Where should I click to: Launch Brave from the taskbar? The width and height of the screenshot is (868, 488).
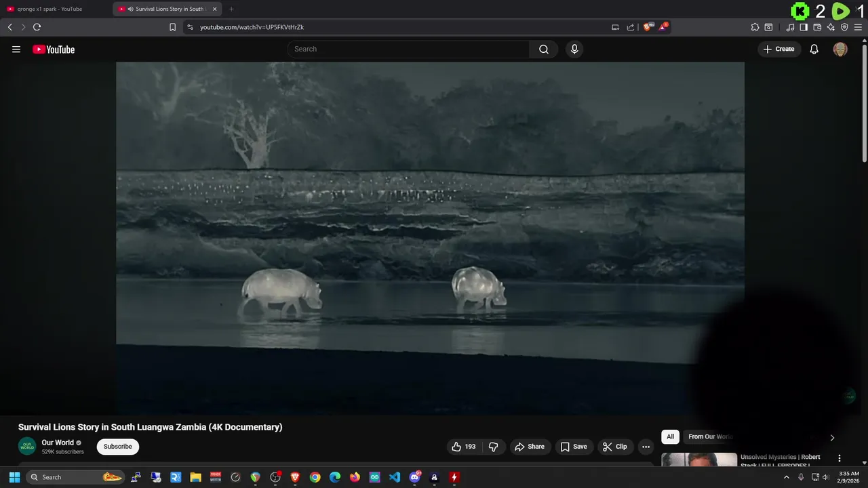(295, 477)
